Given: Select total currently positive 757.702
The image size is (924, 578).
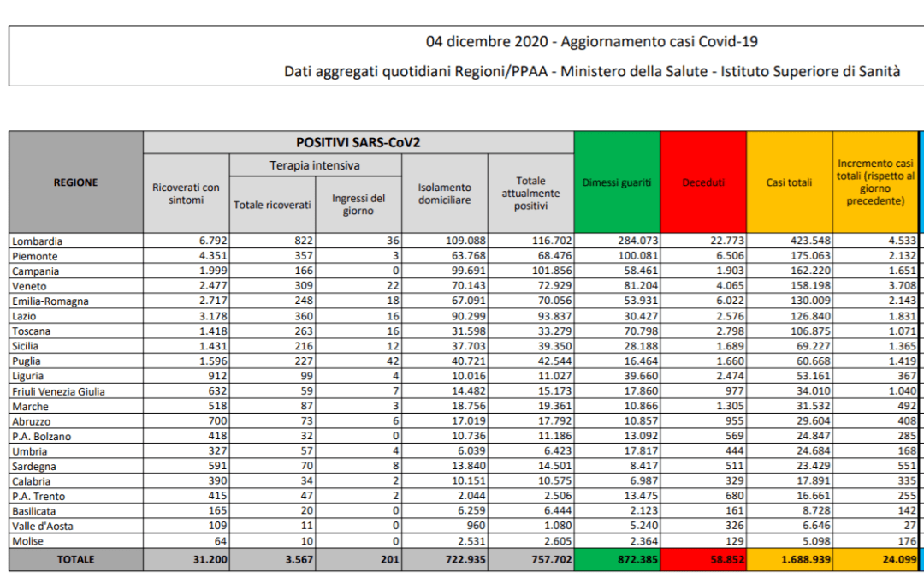Looking at the screenshot, I should 552,560.
